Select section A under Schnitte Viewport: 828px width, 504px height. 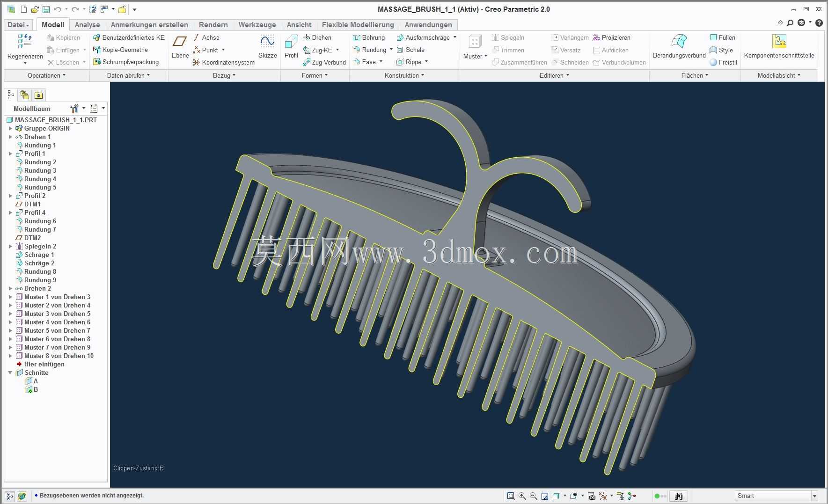[x=32, y=381]
